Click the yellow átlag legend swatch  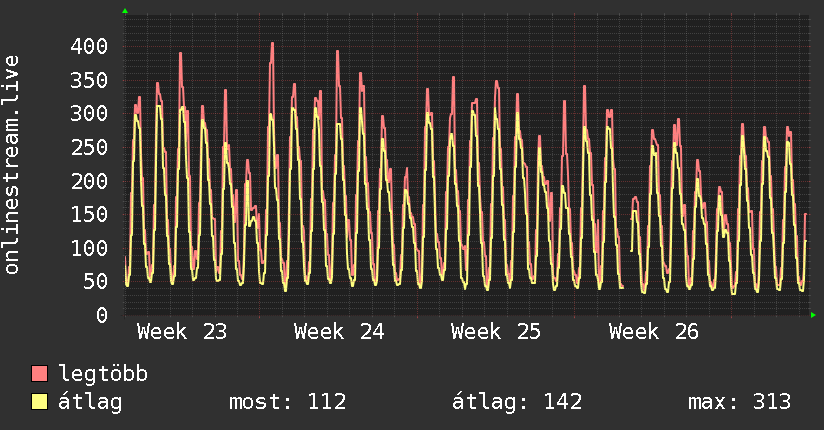[x=39, y=402]
